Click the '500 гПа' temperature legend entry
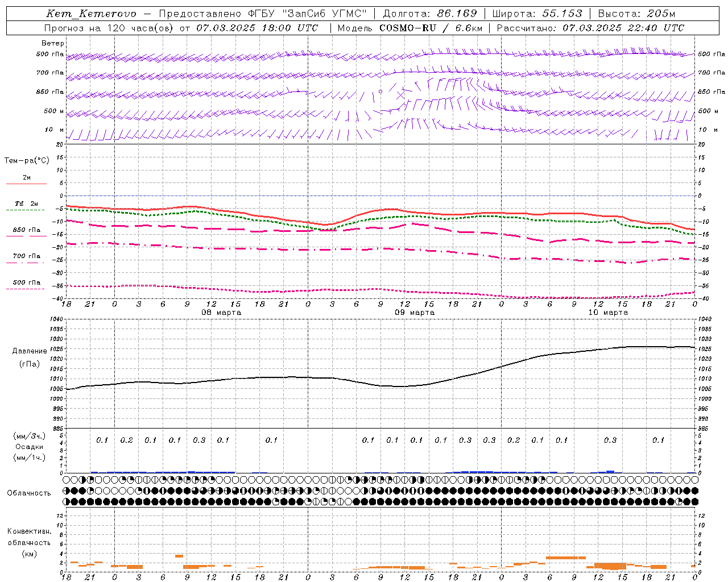Image resolution: width=728 pixels, height=582 pixels. (27, 282)
